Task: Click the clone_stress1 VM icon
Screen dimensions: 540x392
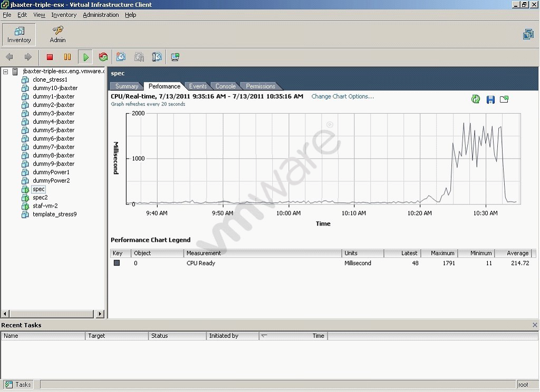Action: (x=25, y=80)
